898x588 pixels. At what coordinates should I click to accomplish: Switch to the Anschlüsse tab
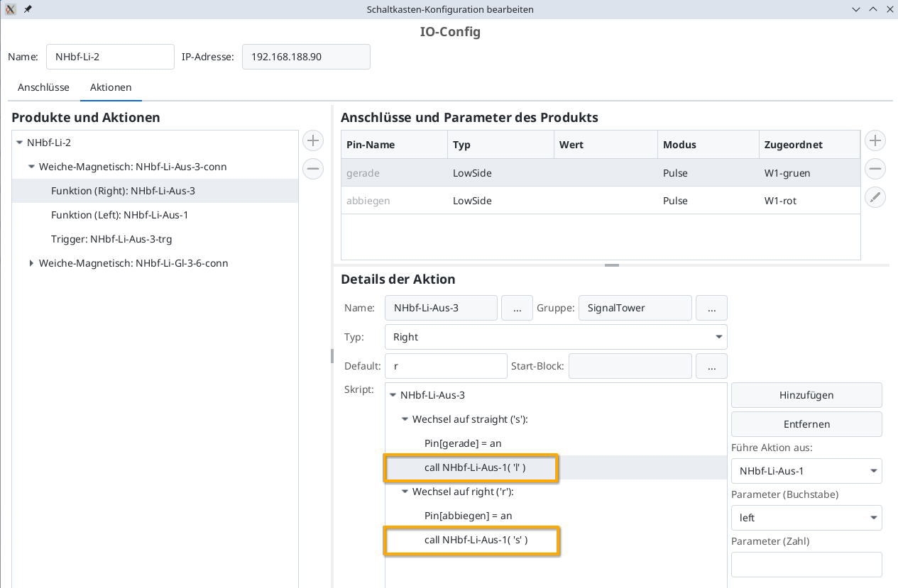(43, 87)
